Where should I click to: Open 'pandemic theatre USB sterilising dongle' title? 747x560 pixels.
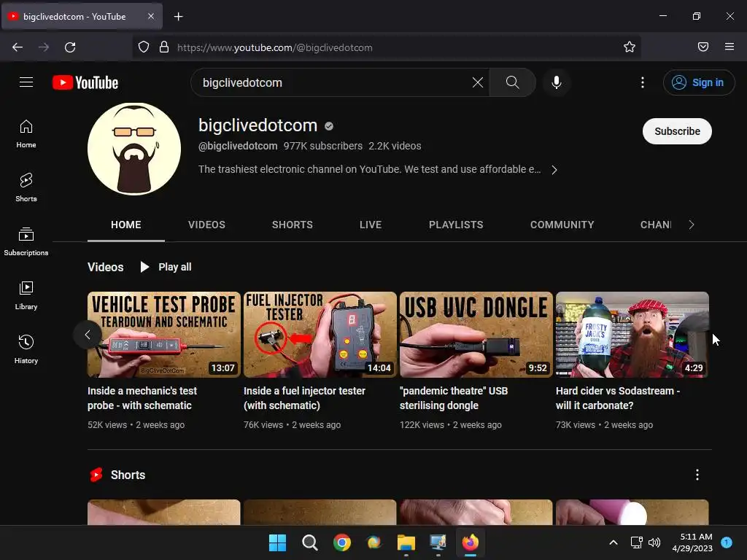pyautogui.click(x=454, y=398)
